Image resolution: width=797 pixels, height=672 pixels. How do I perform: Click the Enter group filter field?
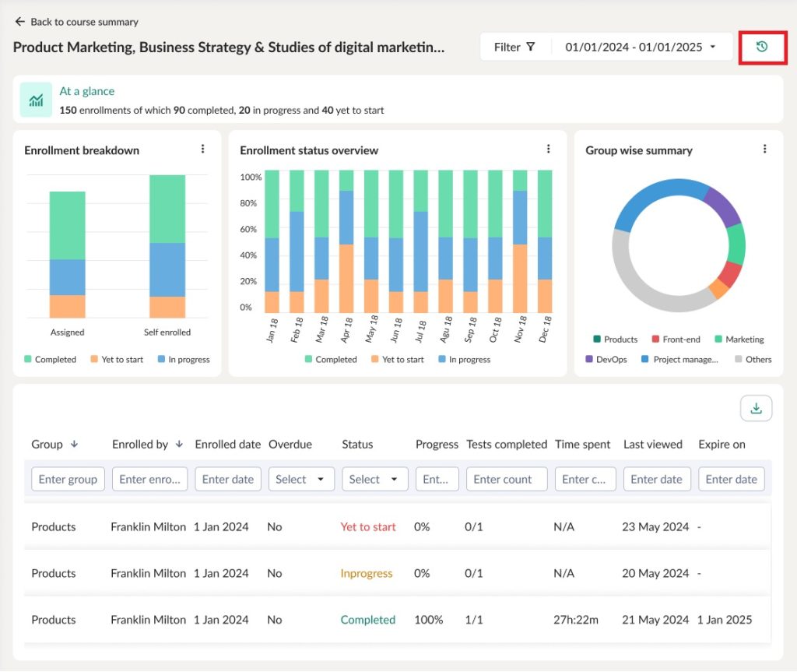coord(68,479)
